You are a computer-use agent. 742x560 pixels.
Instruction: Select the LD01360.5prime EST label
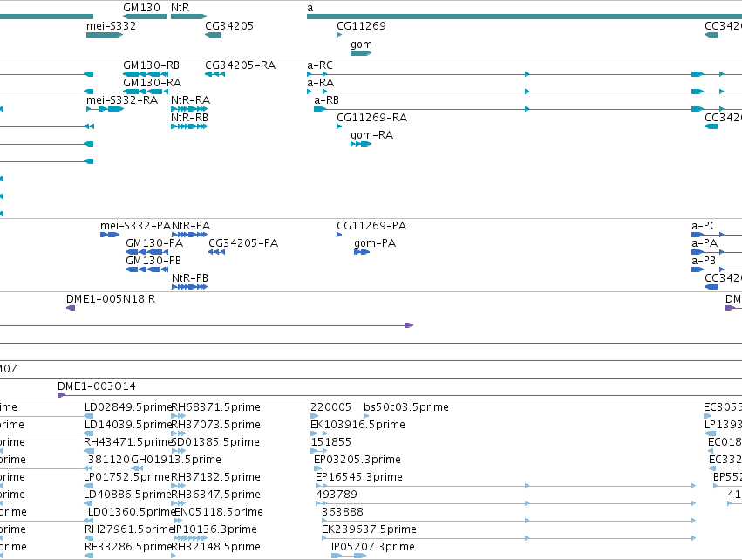132,512
